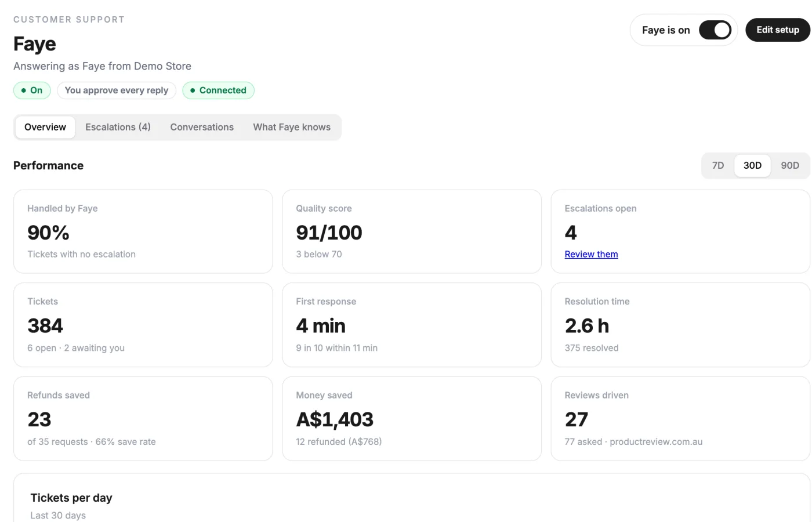The height and width of the screenshot is (522, 812).
Task: Click the Connected status badge
Action: pyautogui.click(x=218, y=90)
